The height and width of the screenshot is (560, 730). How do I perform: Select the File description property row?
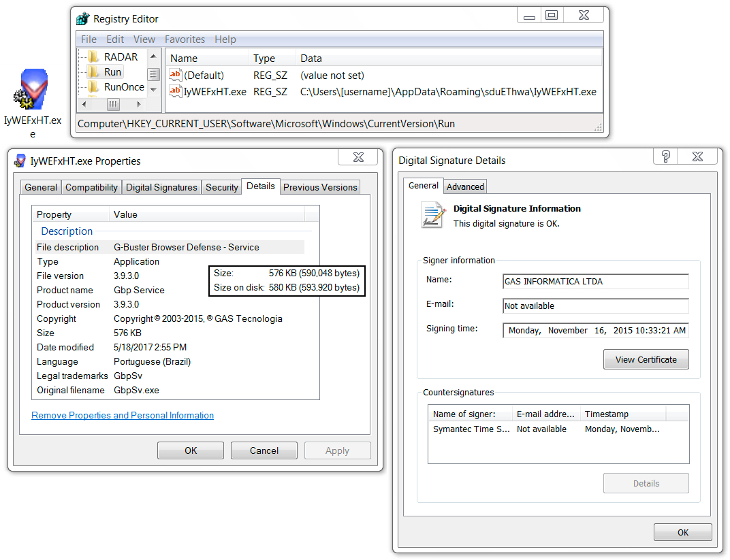170,247
